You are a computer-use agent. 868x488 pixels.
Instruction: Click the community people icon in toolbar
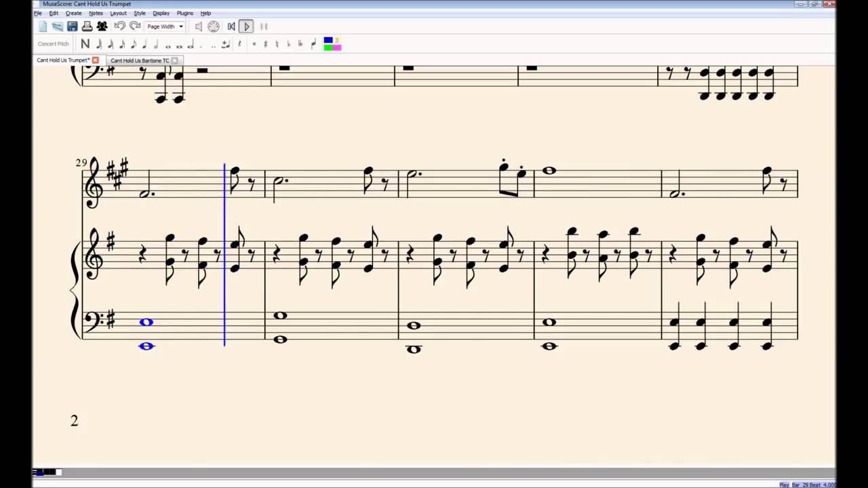tap(102, 26)
